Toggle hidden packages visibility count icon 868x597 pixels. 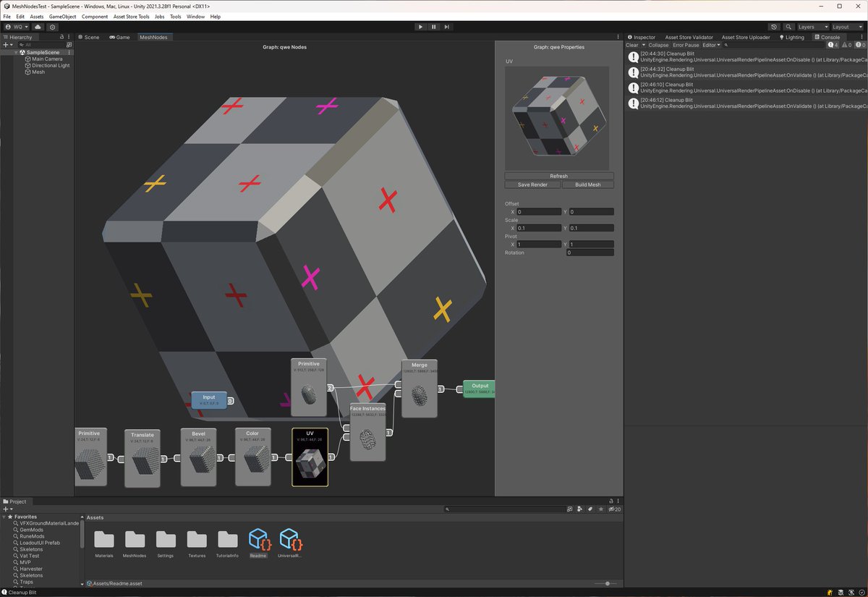click(615, 509)
